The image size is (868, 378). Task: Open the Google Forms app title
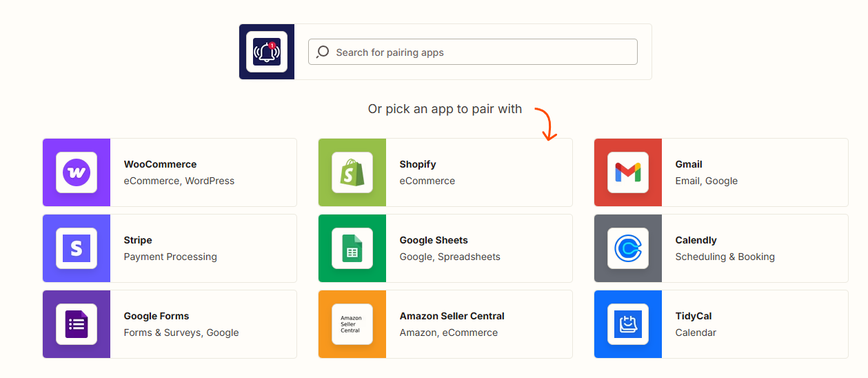157,316
